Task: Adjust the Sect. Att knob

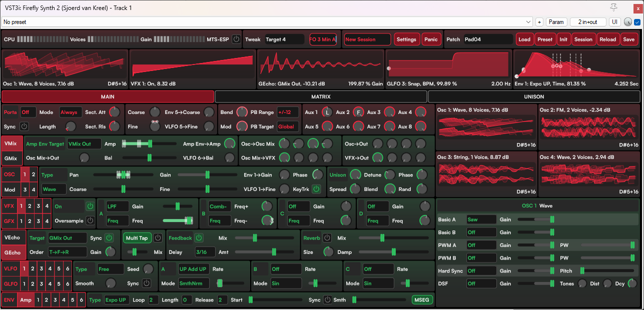Action: (x=115, y=112)
